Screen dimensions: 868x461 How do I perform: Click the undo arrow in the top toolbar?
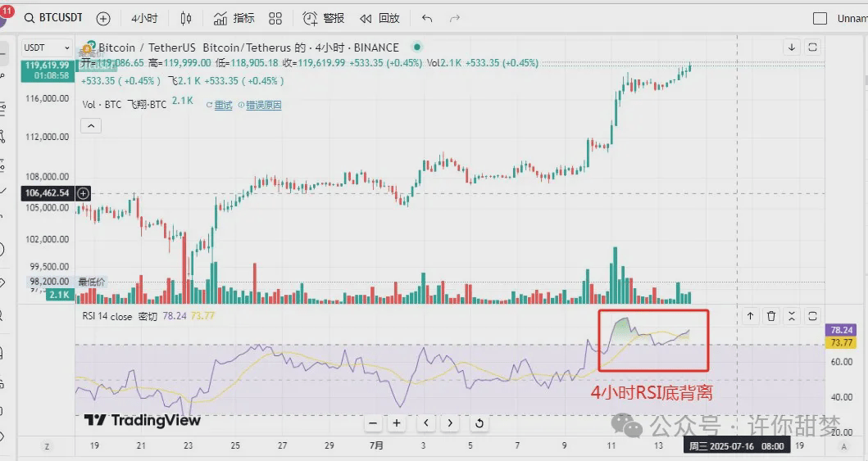tap(427, 19)
